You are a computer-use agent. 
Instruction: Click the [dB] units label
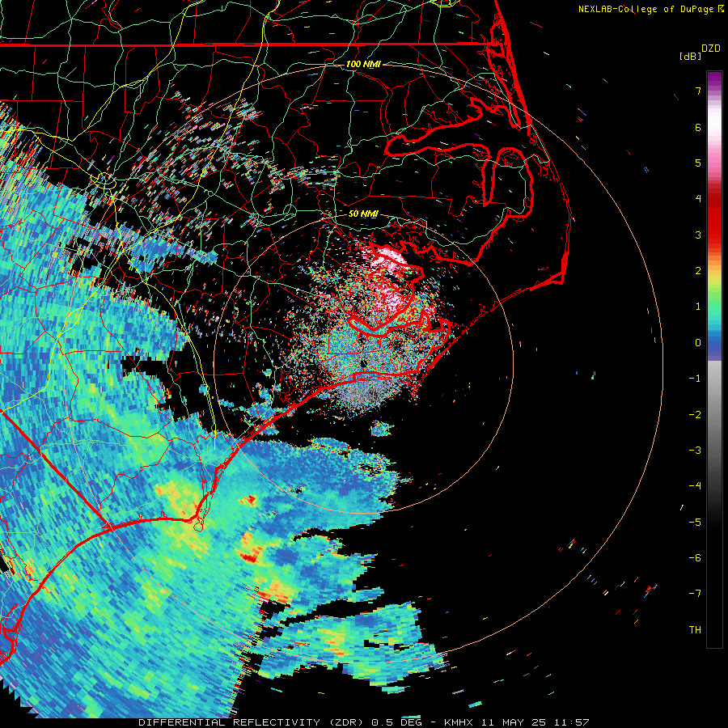click(691, 56)
